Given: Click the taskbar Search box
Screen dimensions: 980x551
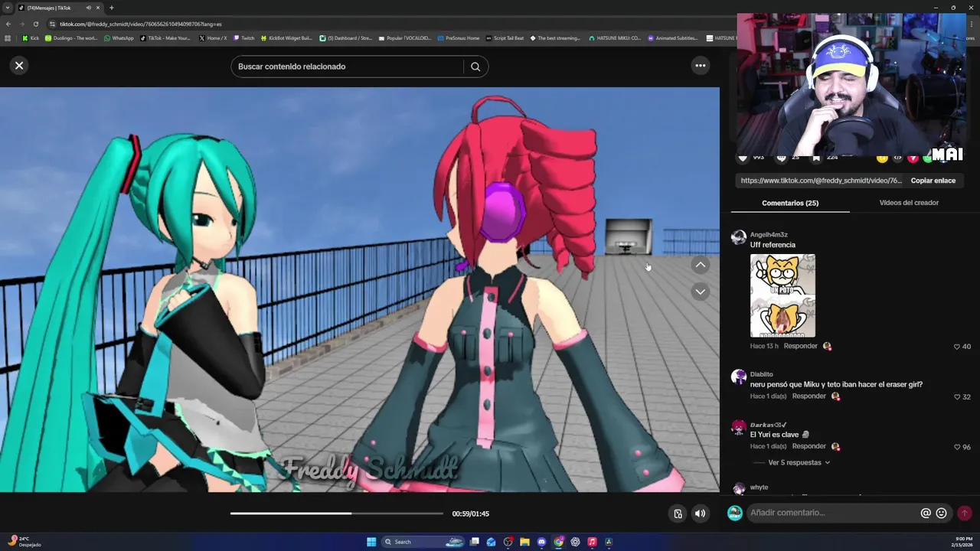Looking at the screenshot, I should click(423, 542).
